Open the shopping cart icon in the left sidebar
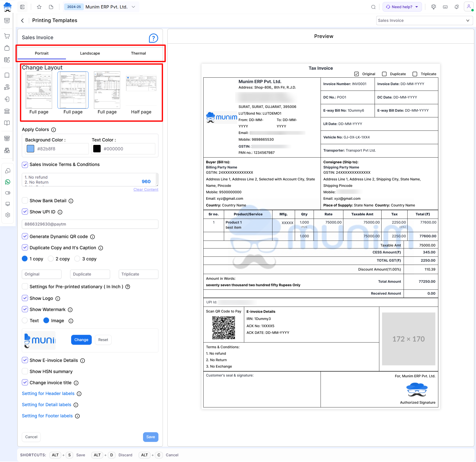This screenshot has width=476, height=462. [x=7, y=36]
